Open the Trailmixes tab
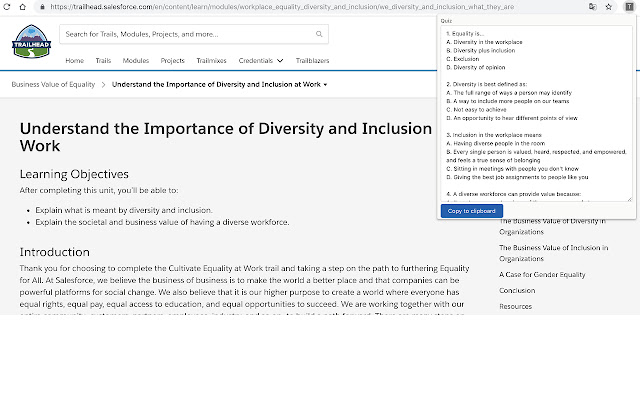 212,61
